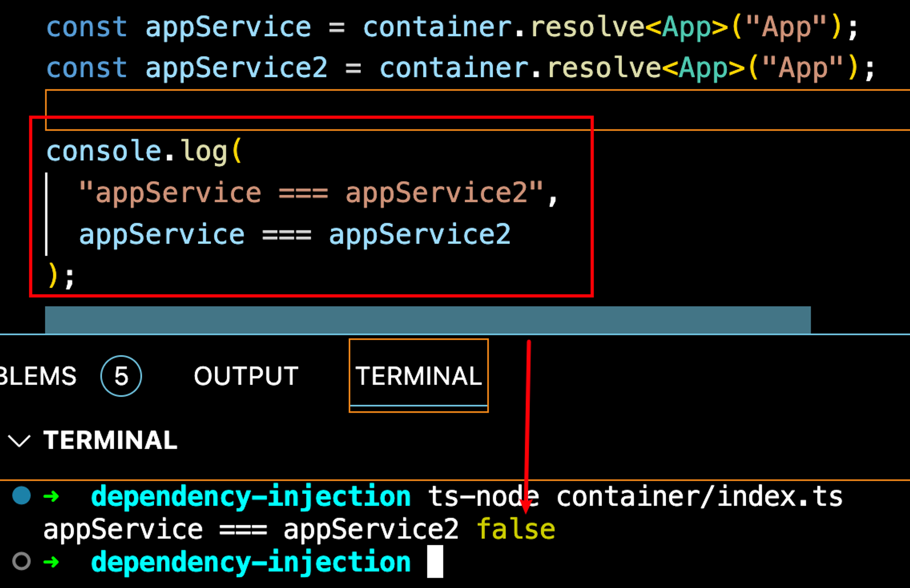Click ts-node container/index.ts command text
The image size is (910, 588).
[x=635, y=496]
